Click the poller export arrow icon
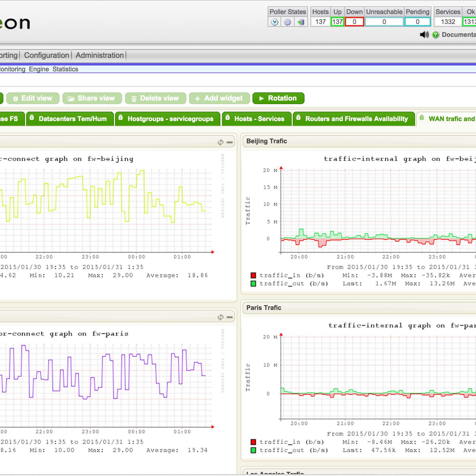 (301, 22)
